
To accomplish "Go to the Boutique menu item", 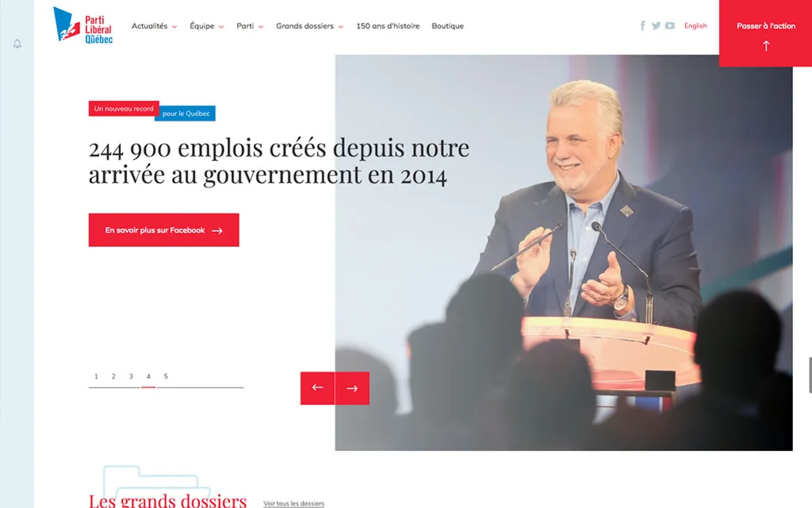I will pyautogui.click(x=447, y=26).
